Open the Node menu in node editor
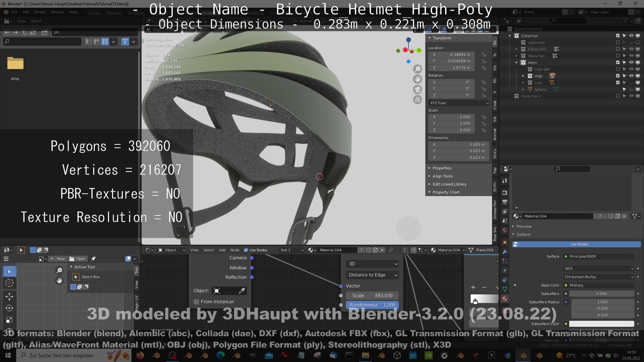Image resolution: width=644 pixels, height=362 pixels. pyautogui.click(x=235, y=250)
